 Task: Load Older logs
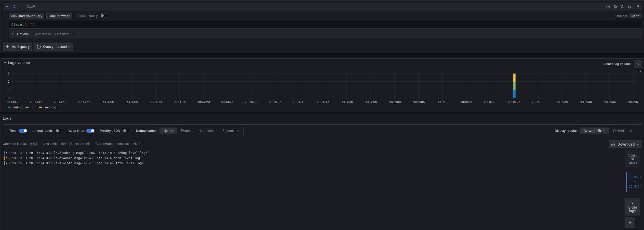[632, 207]
